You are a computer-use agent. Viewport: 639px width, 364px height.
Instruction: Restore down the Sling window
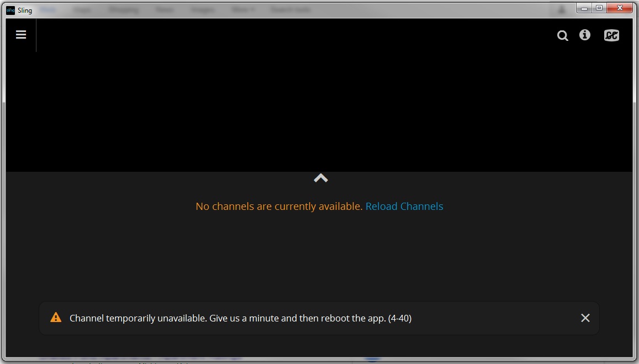tap(599, 8)
